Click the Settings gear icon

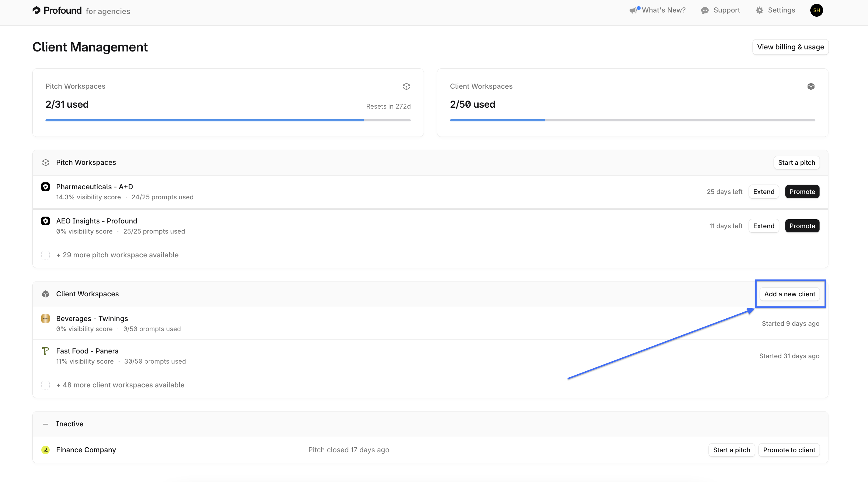point(759,10)
